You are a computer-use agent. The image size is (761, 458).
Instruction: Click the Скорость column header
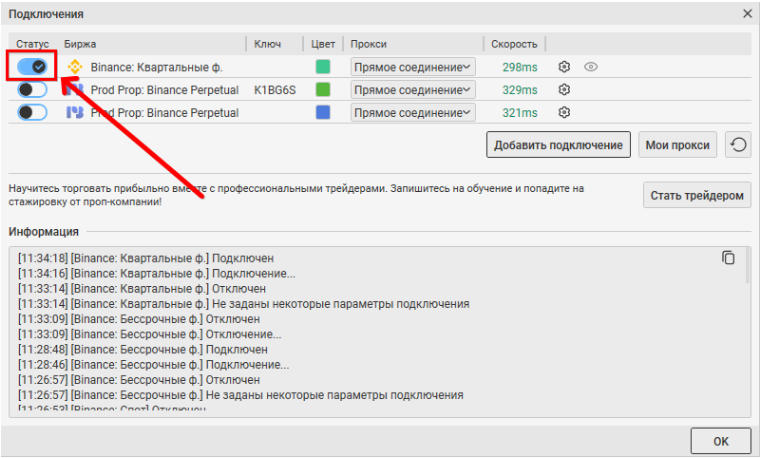tap(514, 44)
